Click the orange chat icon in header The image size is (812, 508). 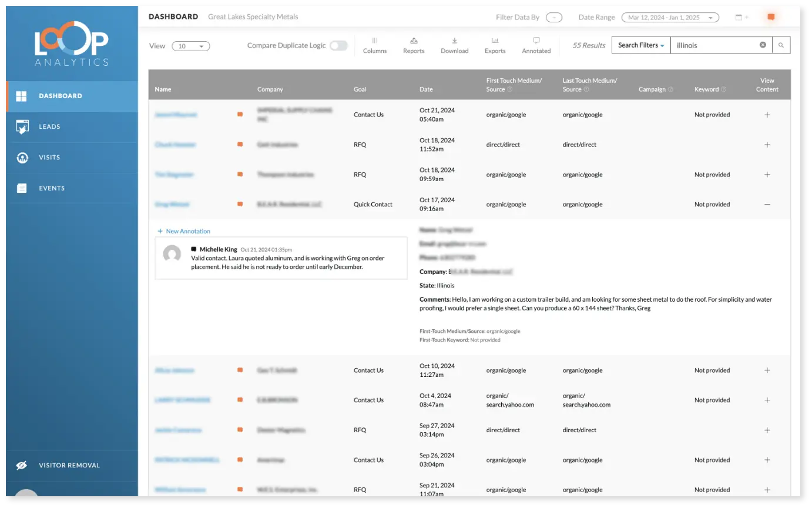771,18
